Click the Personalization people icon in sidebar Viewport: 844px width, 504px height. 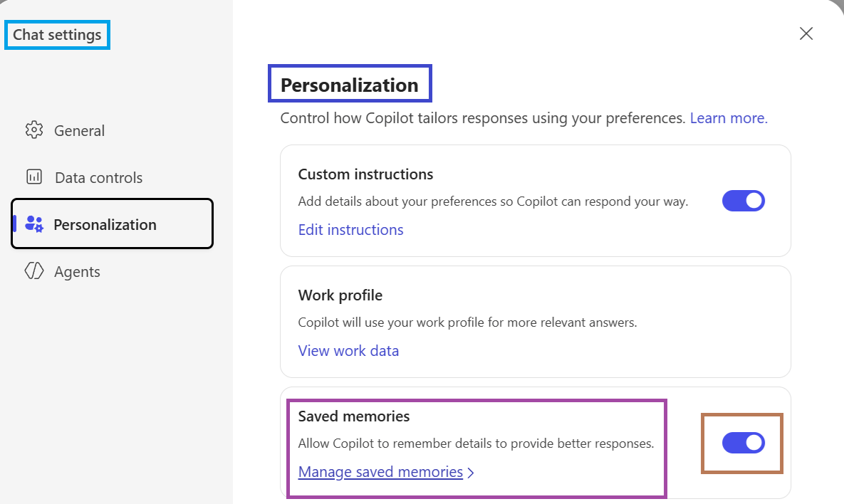34,224
